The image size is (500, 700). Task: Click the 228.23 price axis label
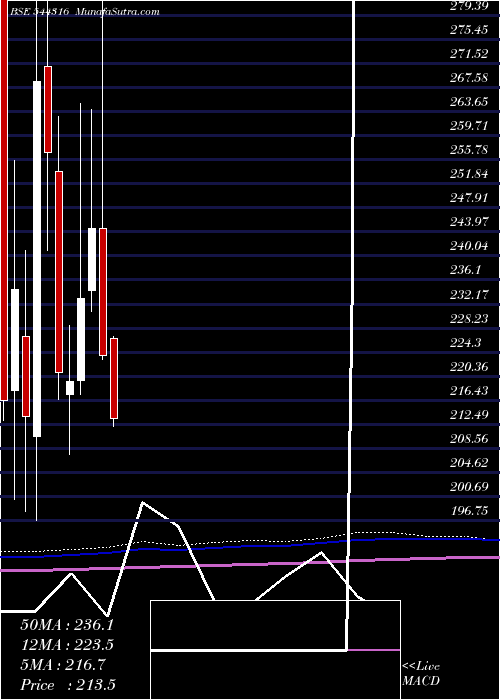[470, 319]
